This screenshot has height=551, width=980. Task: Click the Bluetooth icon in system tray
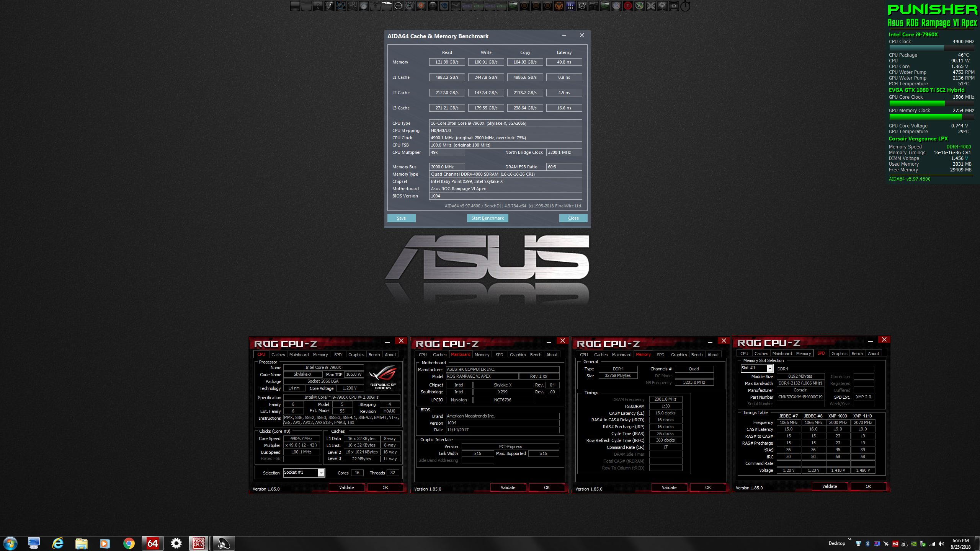868,543
